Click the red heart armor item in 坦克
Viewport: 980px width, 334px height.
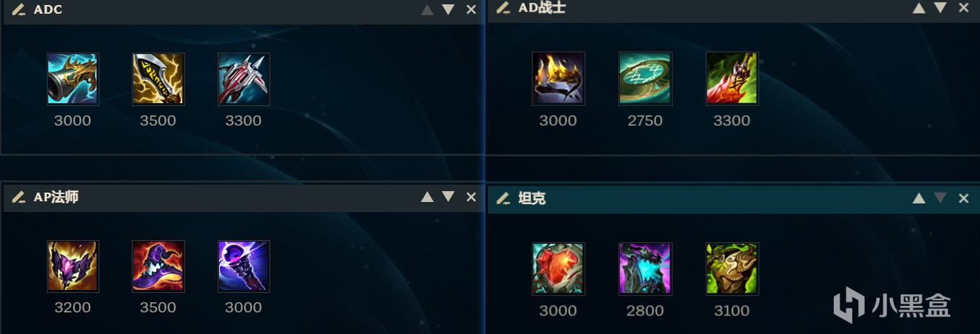(x=558, y=269)
